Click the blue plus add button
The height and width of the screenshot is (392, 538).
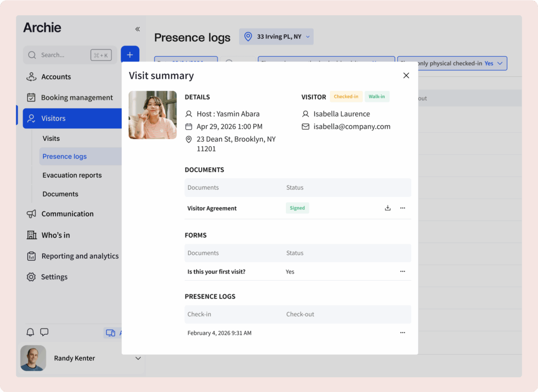pyautogui.click(x=130, y=55)
